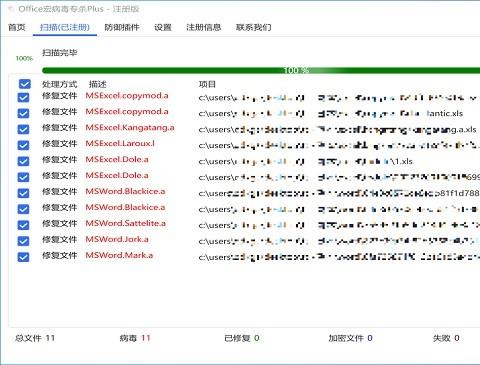Click the file path ending lantic.xls
Image resolution: width=480 pixels, height=365 pixels.
point(331,113)
